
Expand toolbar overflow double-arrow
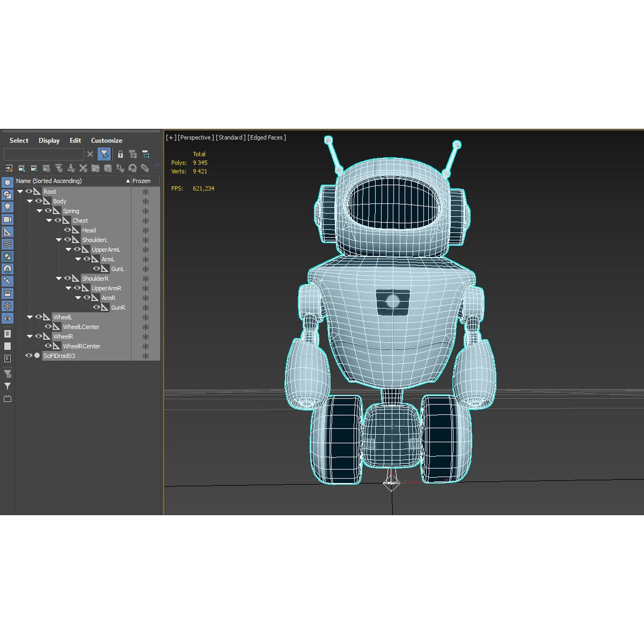[157, 166]
